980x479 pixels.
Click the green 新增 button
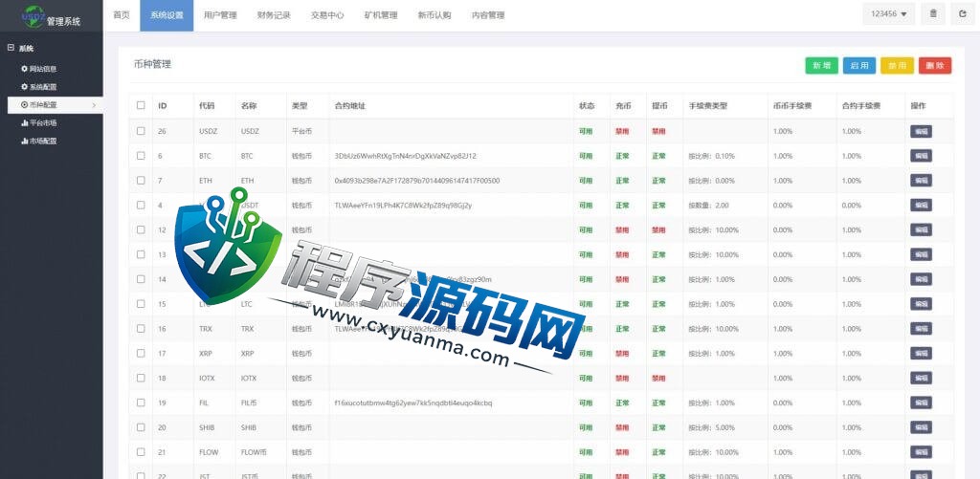click(821, 66)
